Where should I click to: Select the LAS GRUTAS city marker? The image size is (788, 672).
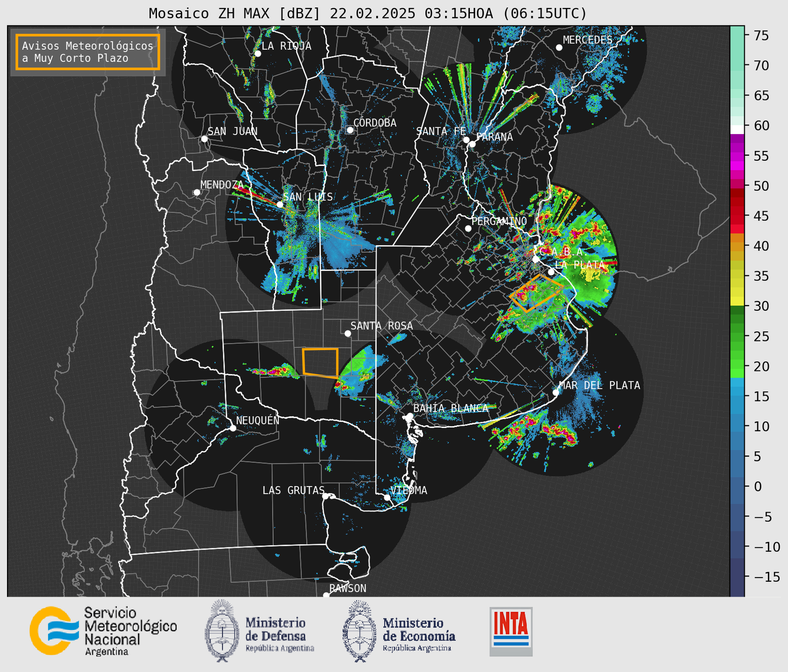[x=326, y=496]
